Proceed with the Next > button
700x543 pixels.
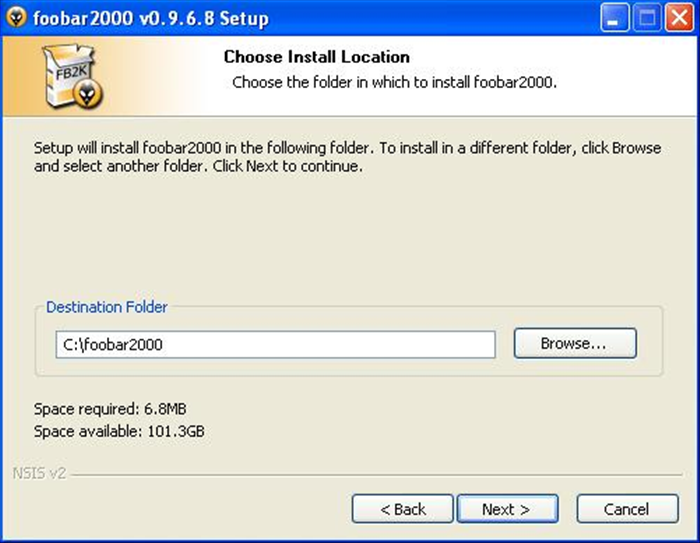(508, 509)
